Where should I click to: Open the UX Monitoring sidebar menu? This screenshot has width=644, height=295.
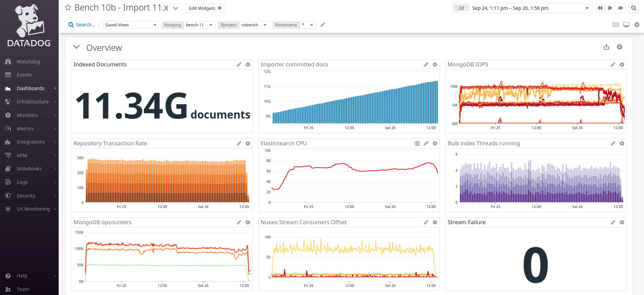click(29, 209)
